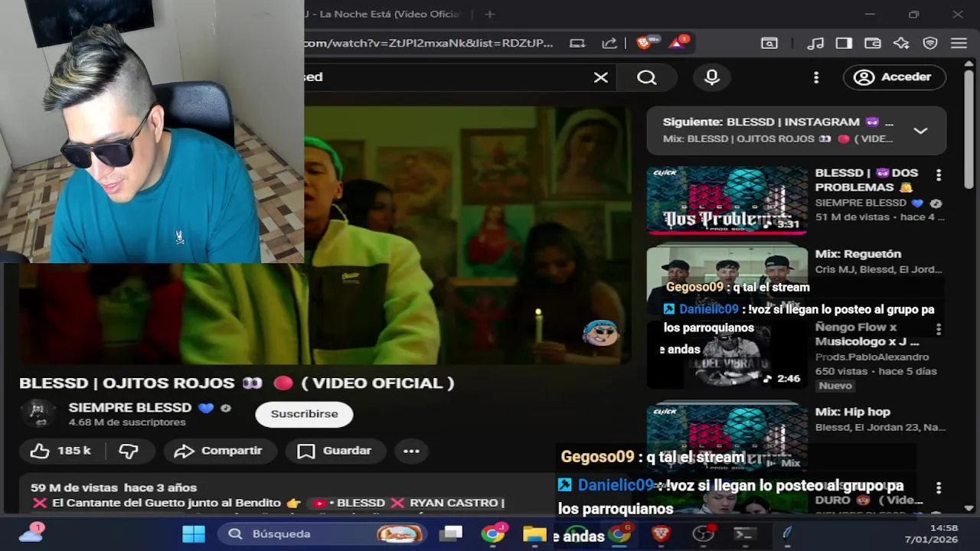
Task: Open Task View on the taskbar
Action: click(x=451, y=533)
